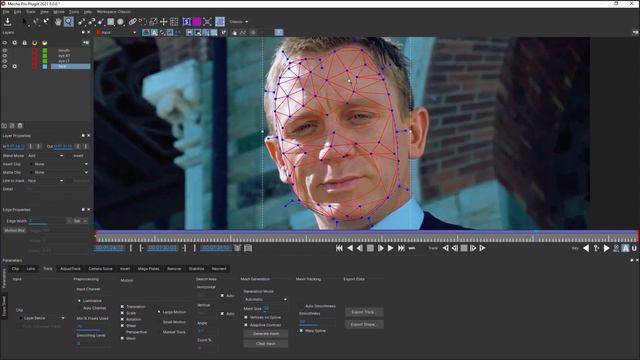Viewport: 640px width, 360px height.
Task: Click the move crosshair tool icon
Action: click(x=164, y=22)
